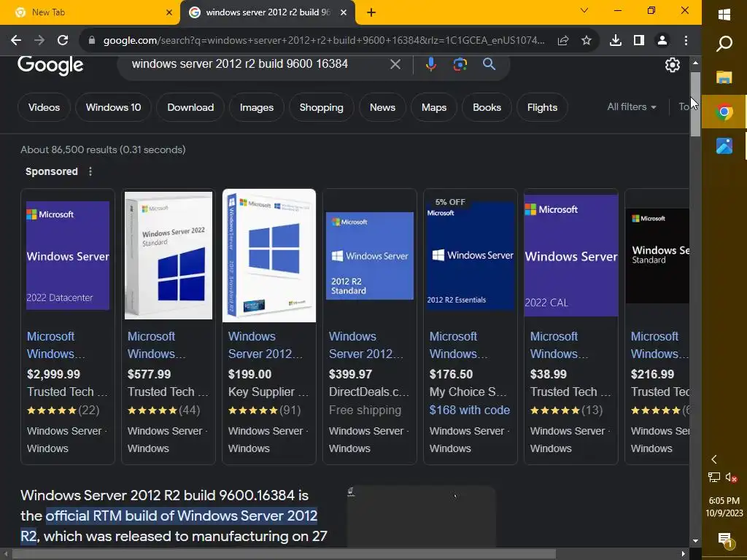The image size is (747, 560).
Task: Open the Chrome tab search chevron
Action: click(584, 10)
